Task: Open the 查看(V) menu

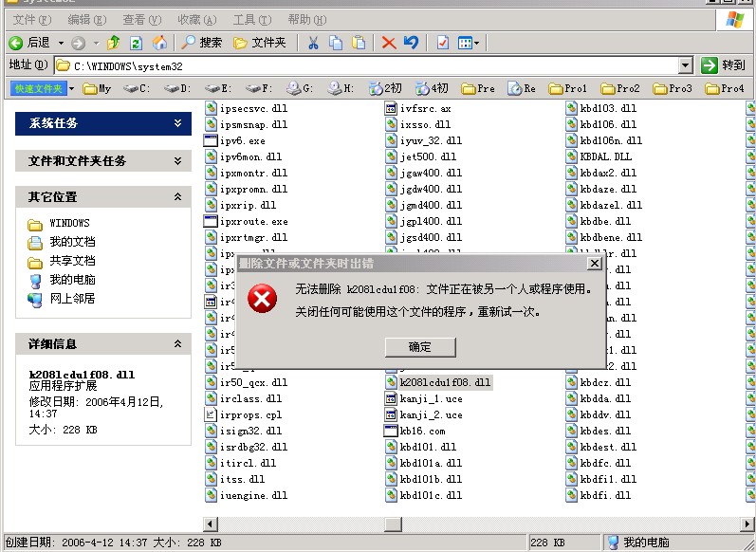Action: tap(141, 20)
